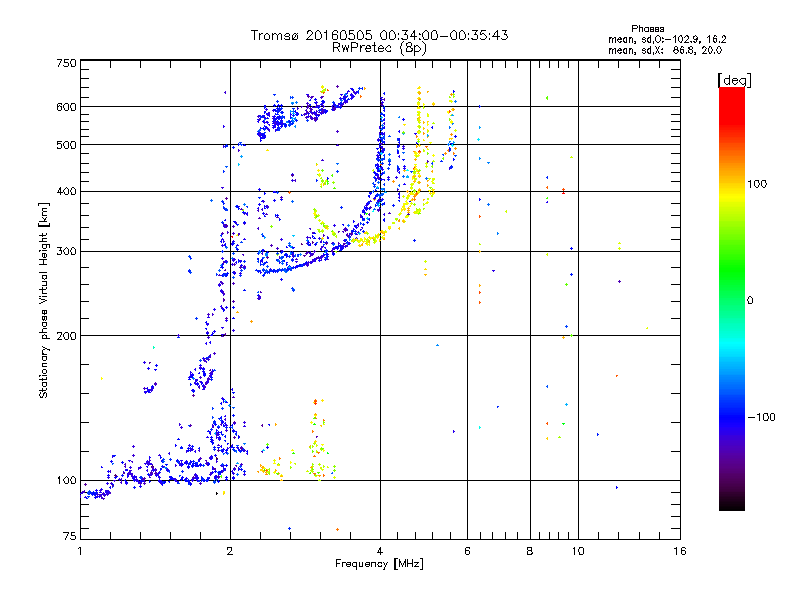Viewport: 800px width, 600px height.
Task: Click the x-axis '6' tick label
Action: tap(467, 551)
